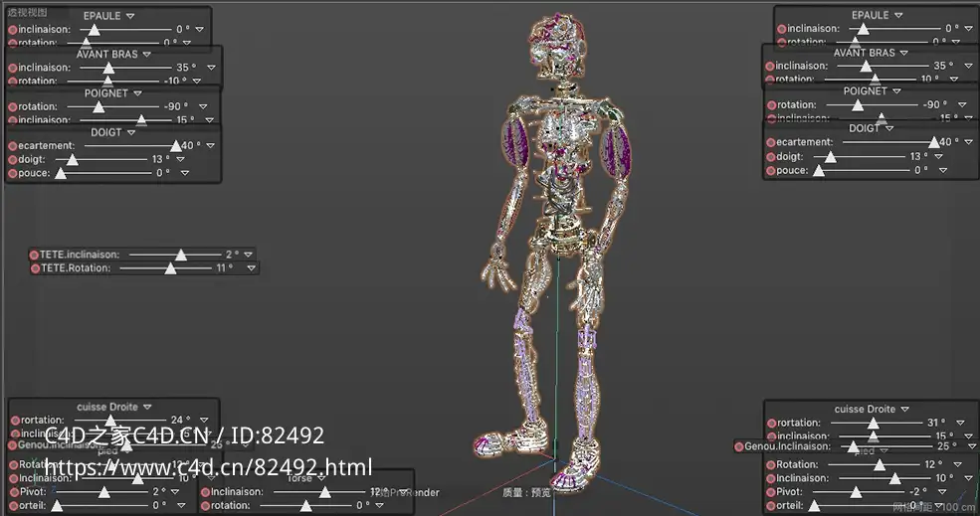Click keyframe dot beside torse Inclinaison
Viewport: 980px width, 516px height.
(205, 492)
